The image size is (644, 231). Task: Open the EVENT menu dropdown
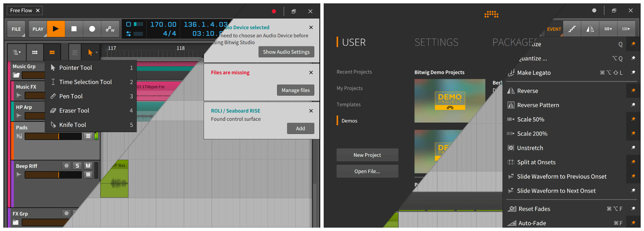click(x=554, y=29)
